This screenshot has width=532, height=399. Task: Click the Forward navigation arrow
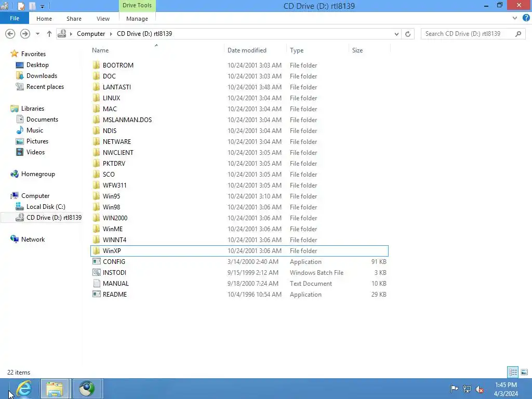point(25,34)
